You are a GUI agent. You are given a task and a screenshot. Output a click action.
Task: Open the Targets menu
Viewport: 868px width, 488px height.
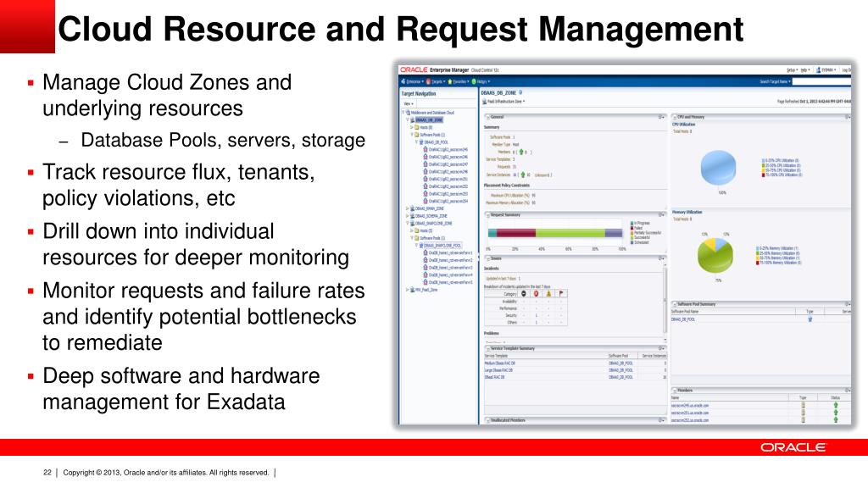437,81
